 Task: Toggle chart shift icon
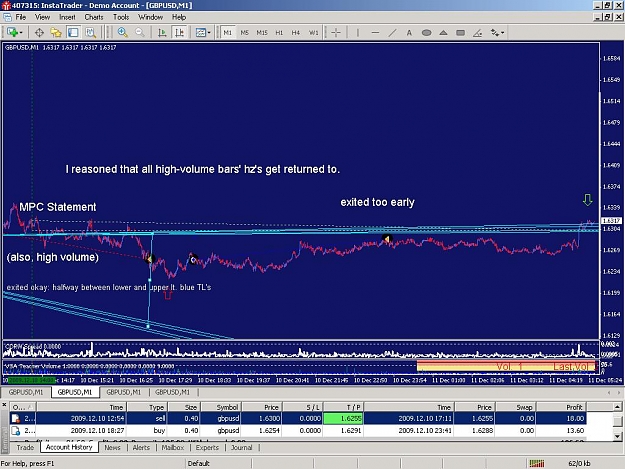179,33
